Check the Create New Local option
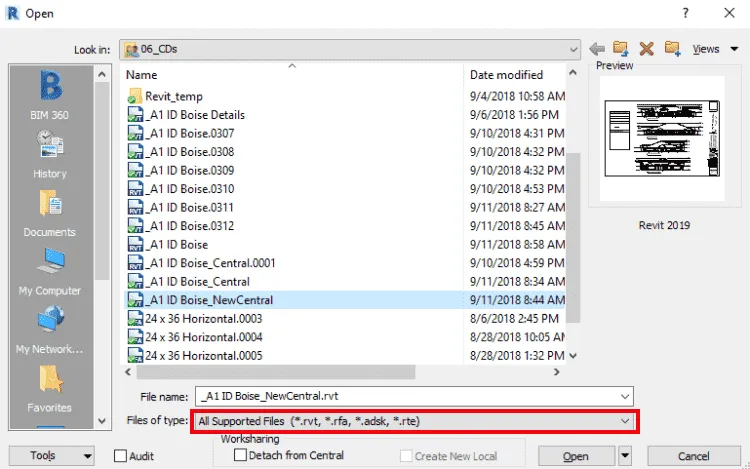750x469 pixels. (x=406, y=456)
